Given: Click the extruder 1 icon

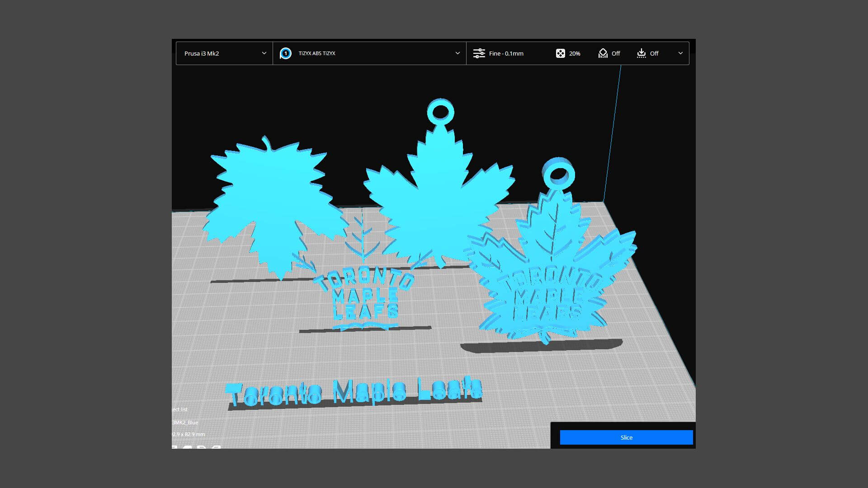Looking at the screenshot, I should pyautogui.click(x=285, y=53).
